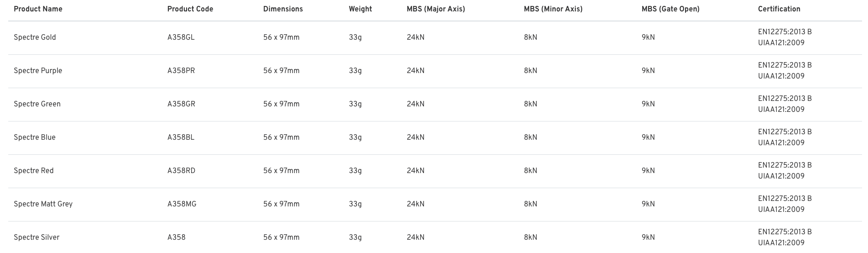The width and height of the screenshot is (868, 253).
Task: Click the Product Name column header
Action: click(x=38, y=9)
